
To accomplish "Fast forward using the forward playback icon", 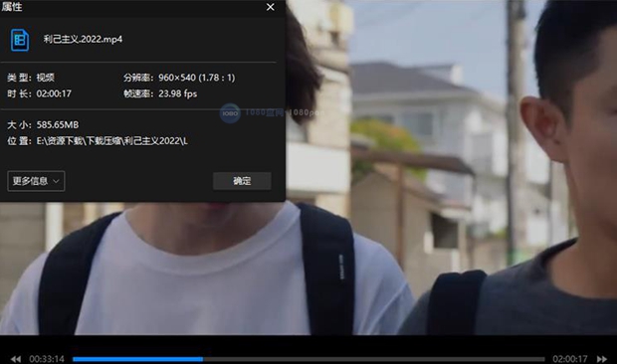I will 602,359.
